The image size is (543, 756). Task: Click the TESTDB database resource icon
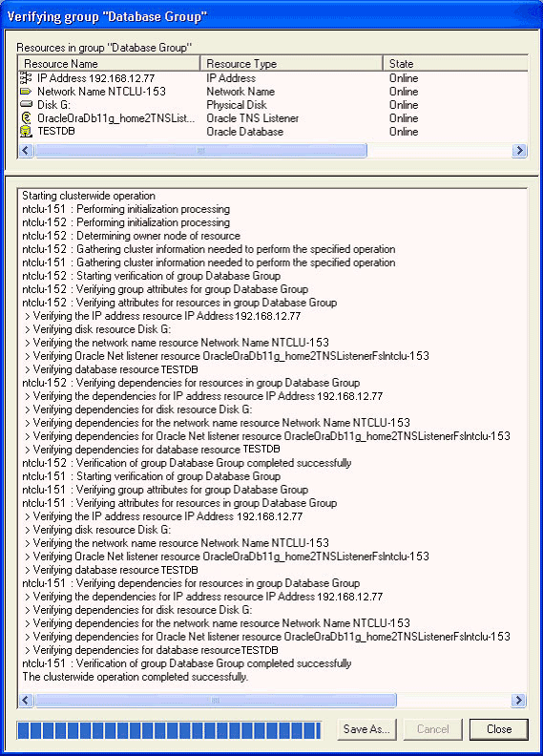pos(26,131)
